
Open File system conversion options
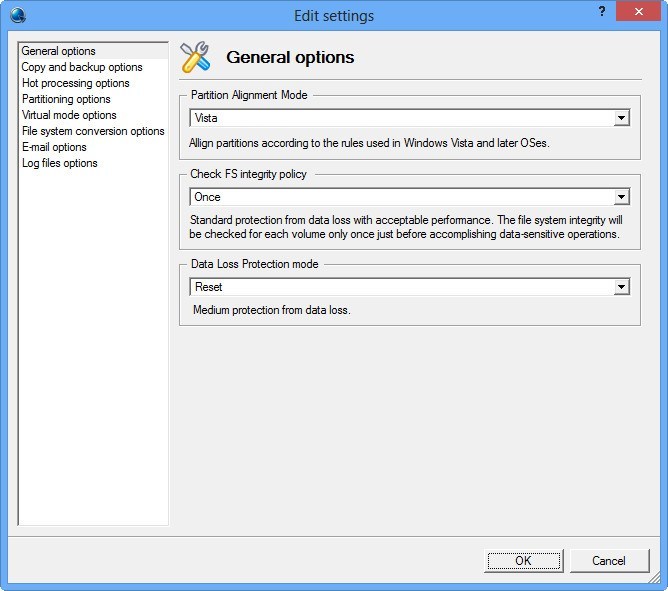(93, 131)
